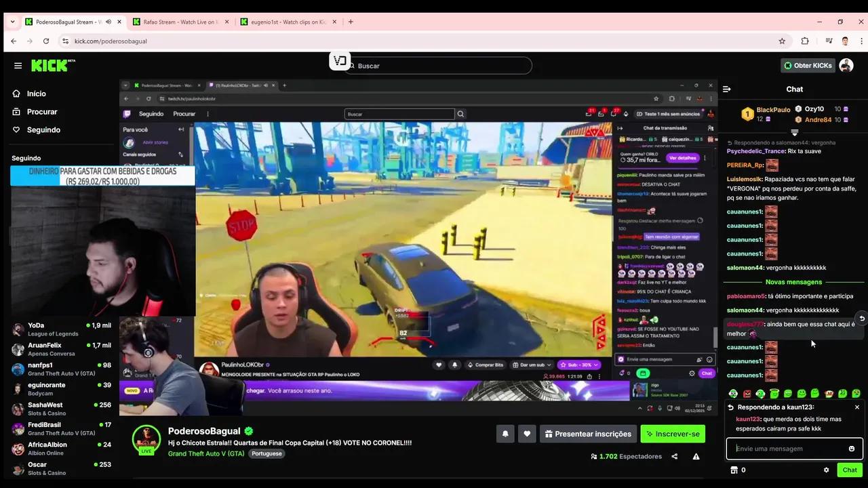The width and height of the screenshot is (868, 488).
Task: Collapse the Chat panel with the arrow
Action: click(x=726, y=89)
